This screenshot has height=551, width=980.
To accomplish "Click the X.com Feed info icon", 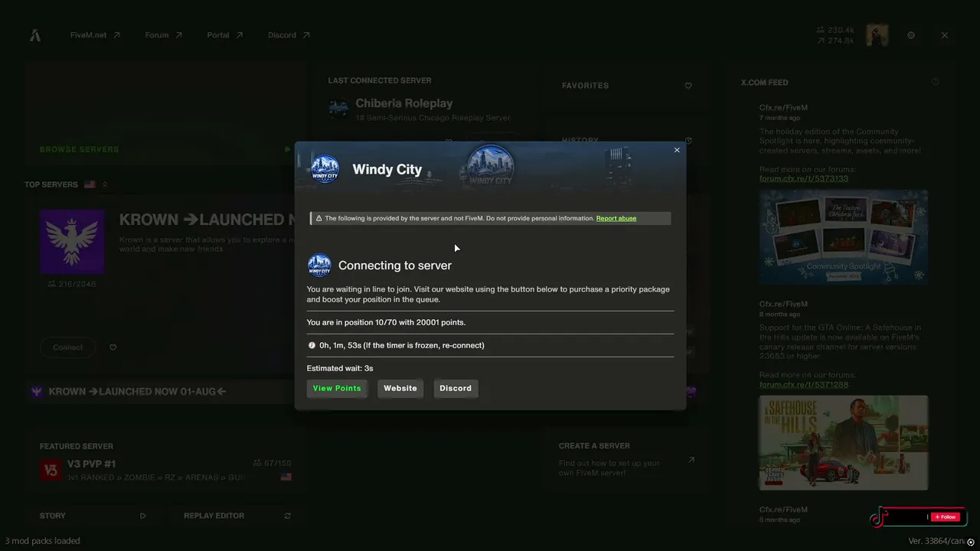I will [x=935, y=82].
